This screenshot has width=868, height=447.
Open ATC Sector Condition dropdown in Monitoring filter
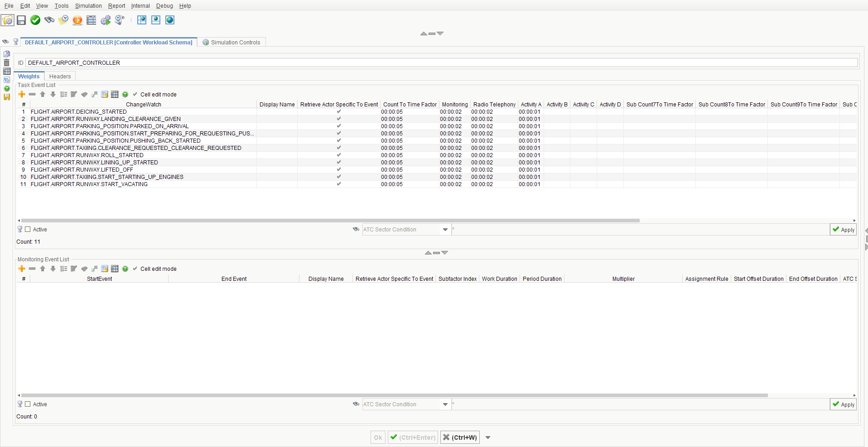(445, 404)
